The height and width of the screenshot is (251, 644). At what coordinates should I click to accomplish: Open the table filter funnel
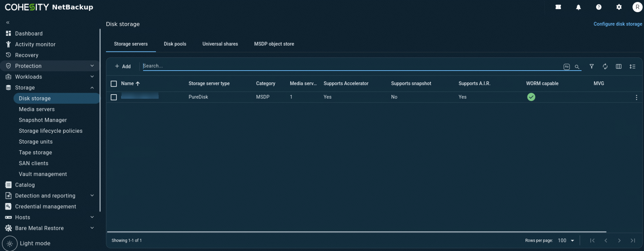pyautogui.click(x=592, y=66)
